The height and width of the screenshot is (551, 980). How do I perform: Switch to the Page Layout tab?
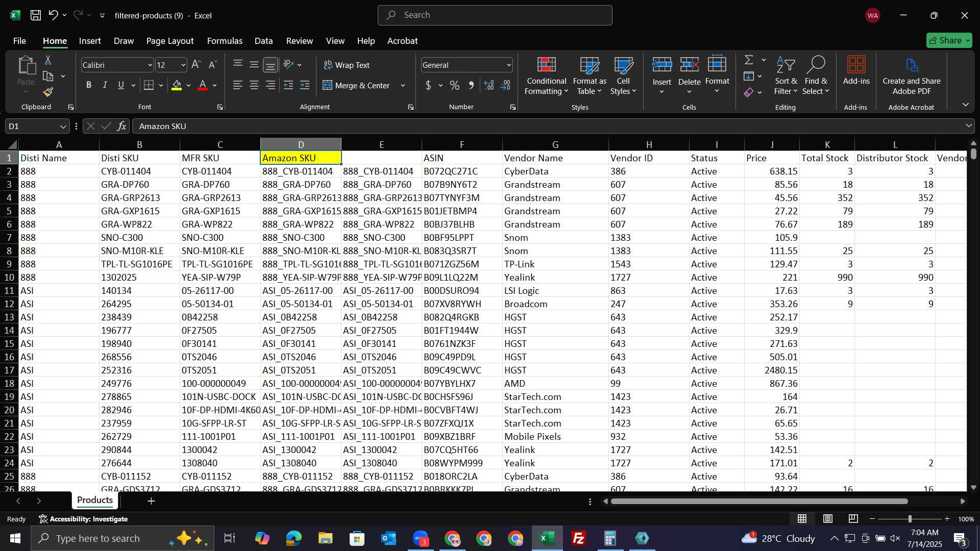click(x=170, y=41)
